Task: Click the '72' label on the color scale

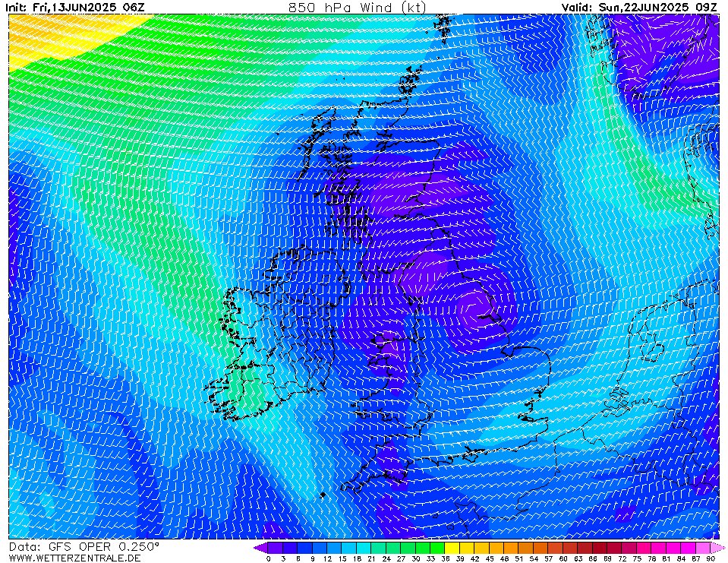Action: pyautogui.click(x=622, y=558)
